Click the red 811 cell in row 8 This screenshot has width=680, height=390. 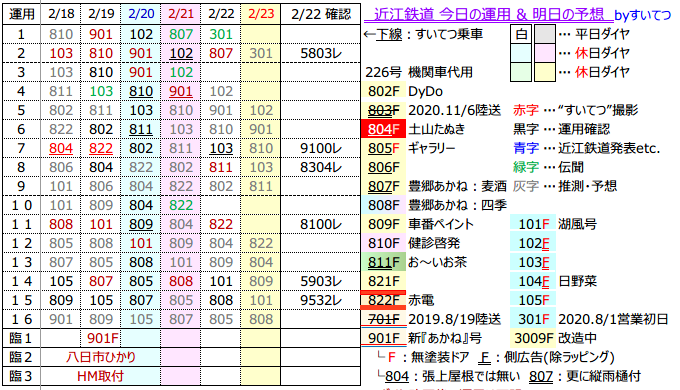[x=221, y=167]
